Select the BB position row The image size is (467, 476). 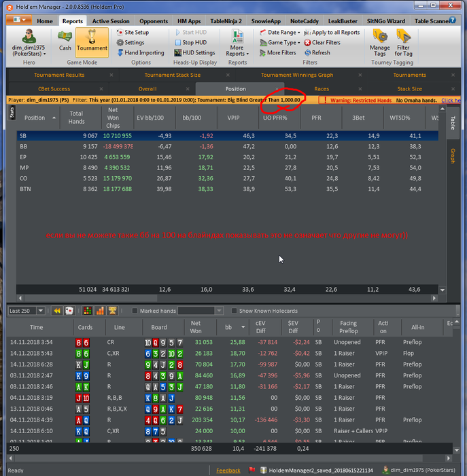click(228, 147)
